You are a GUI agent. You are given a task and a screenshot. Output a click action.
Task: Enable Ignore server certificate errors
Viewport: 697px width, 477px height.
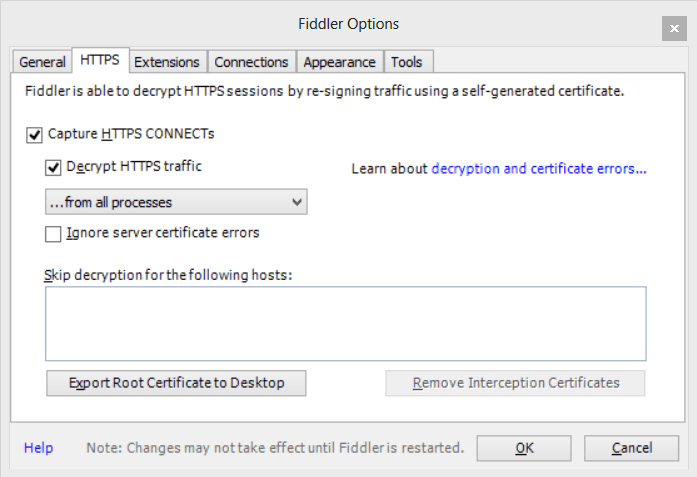(x=54, y=234)
